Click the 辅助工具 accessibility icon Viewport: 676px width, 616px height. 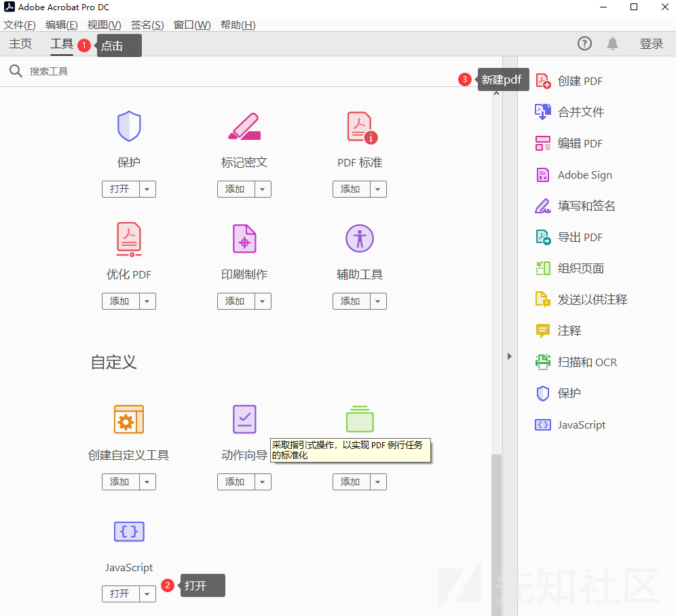point(360,238)
